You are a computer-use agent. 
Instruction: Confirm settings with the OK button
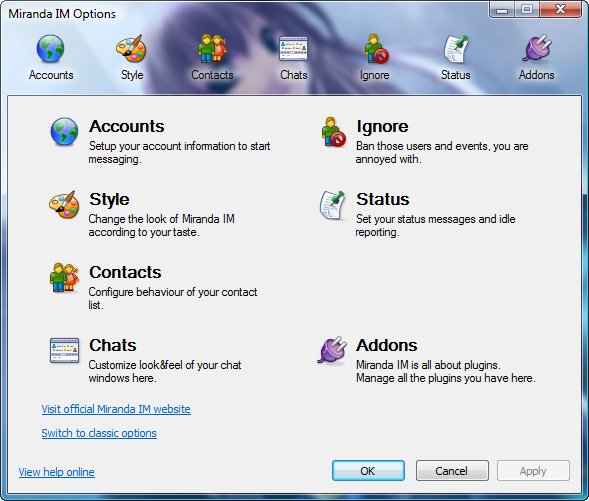tap(368, 471)
